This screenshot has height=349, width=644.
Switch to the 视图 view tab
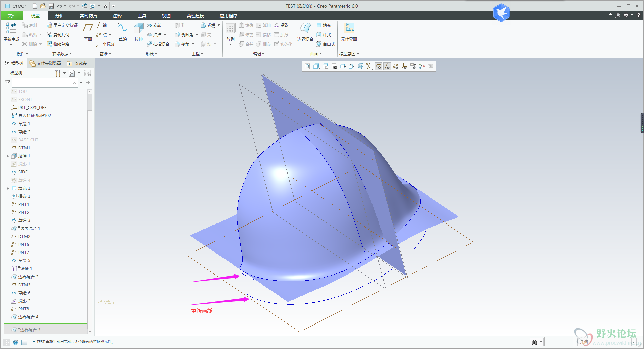[166, 16]
